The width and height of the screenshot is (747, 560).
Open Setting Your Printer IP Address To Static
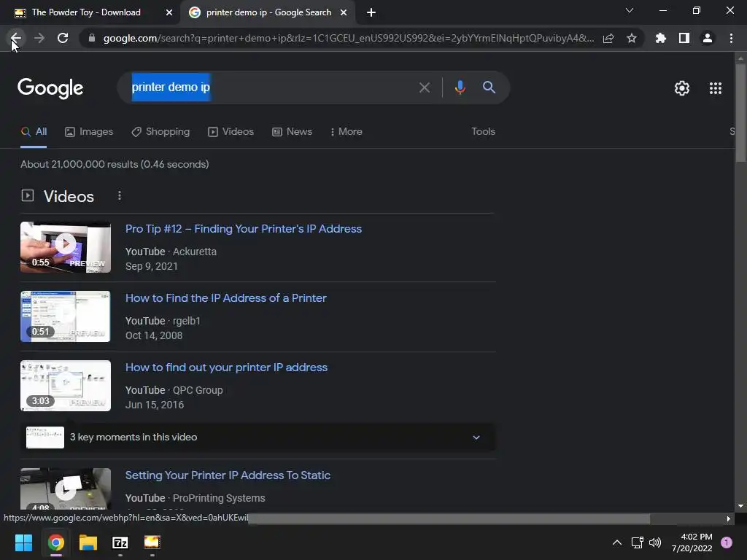[x=228, y=475]
